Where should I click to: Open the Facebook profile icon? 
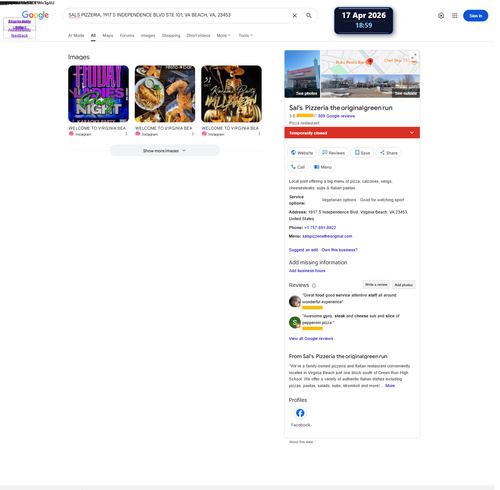300,413
